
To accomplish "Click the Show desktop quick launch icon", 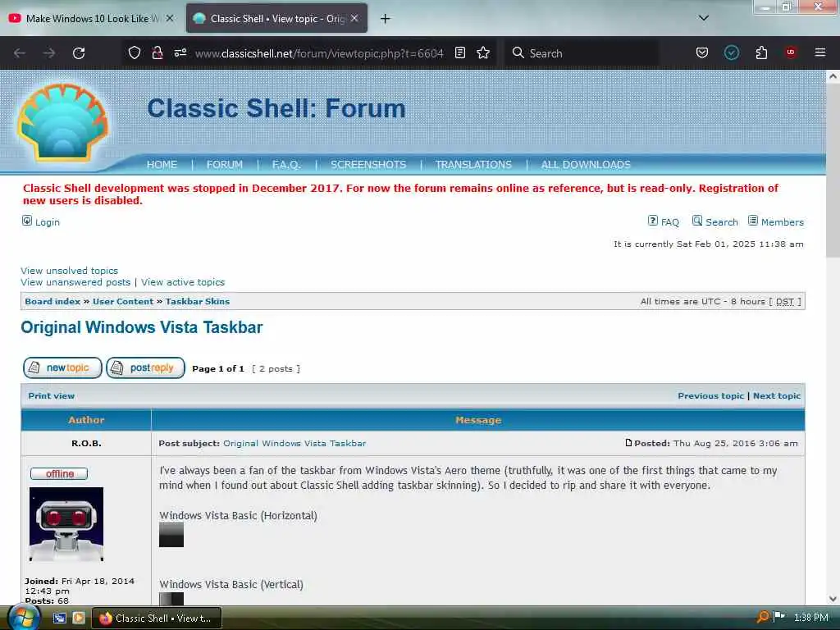I will [59, 618].
